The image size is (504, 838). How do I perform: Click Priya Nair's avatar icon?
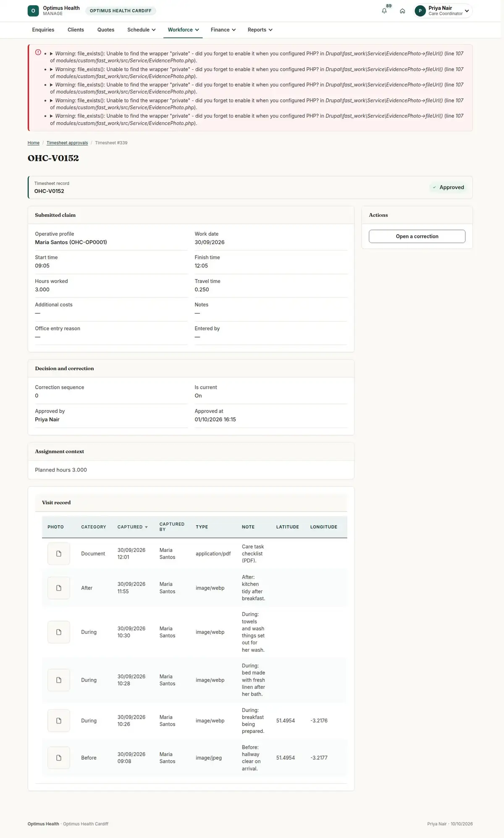tap(420, 11)
